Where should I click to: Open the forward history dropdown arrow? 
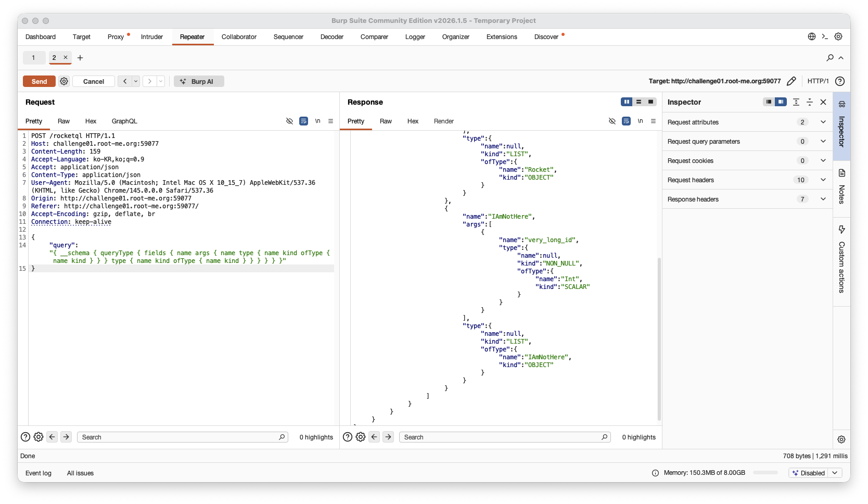click(161, 81)
